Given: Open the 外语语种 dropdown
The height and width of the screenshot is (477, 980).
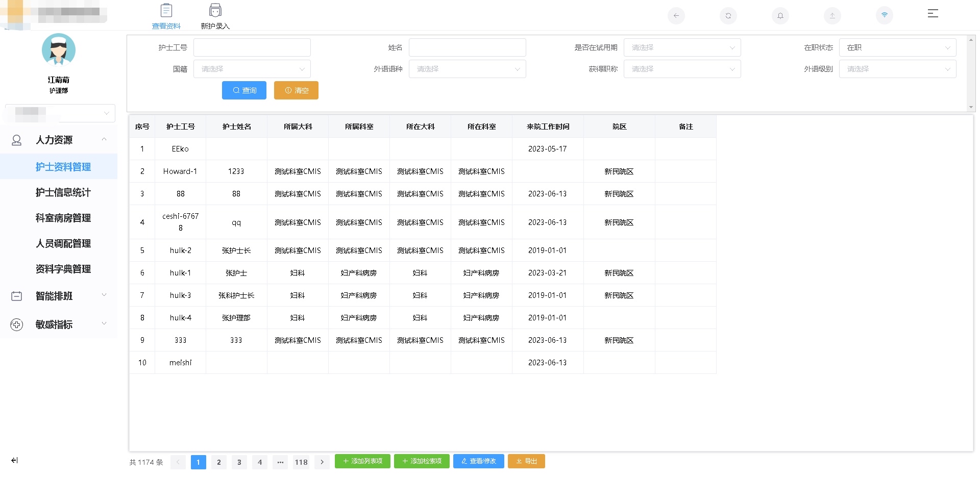Looking at the screenshot, I should tap(467, 69).
